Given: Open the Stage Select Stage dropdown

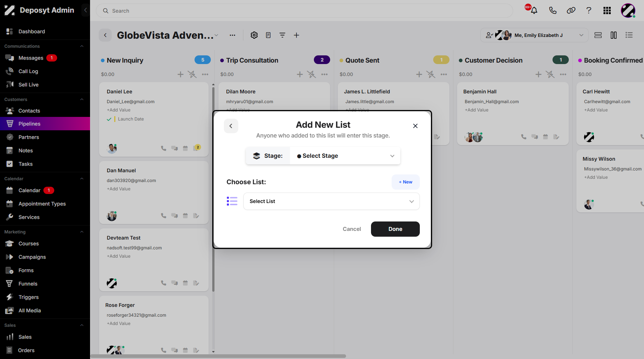Looking at the screenshot, I should (345, 156).
